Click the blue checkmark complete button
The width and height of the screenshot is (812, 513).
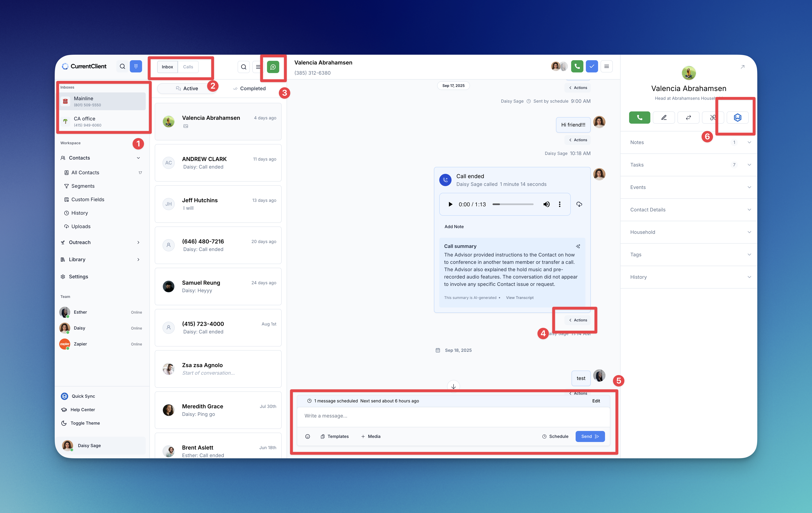click(592, 66)
